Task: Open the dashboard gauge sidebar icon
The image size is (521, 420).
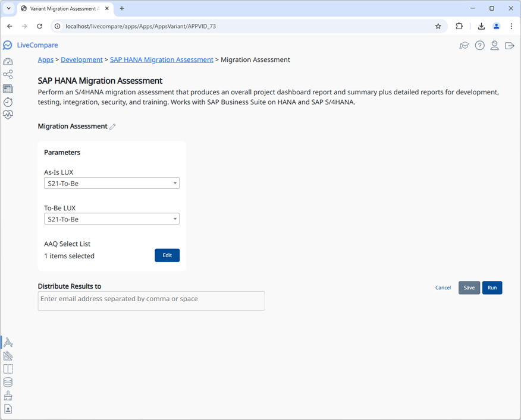Action: pyautogui.click(x=8, y=61)
